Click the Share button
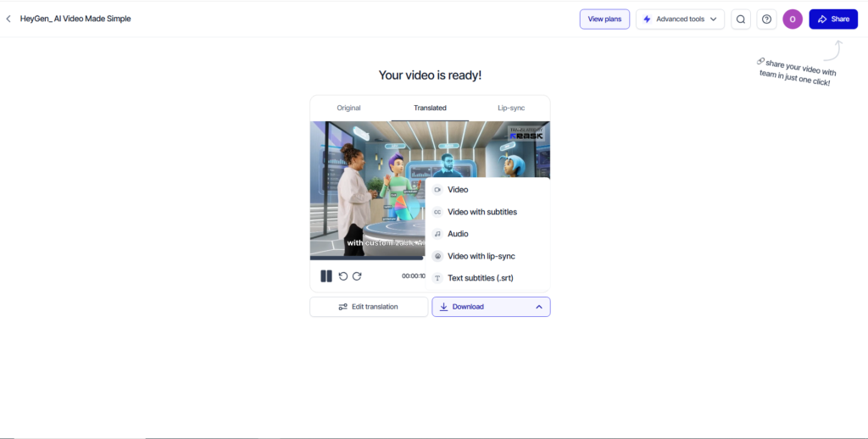This screenshot has width=868, height=439. (833, 19)
